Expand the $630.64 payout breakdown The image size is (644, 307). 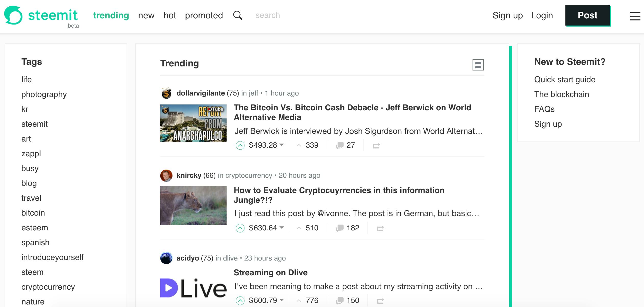282,228
